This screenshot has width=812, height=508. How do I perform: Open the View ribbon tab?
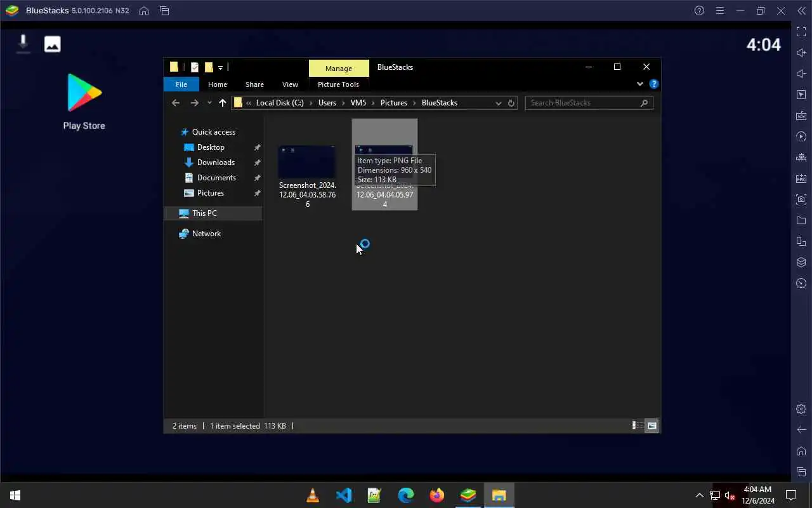[x=290, y=84]
